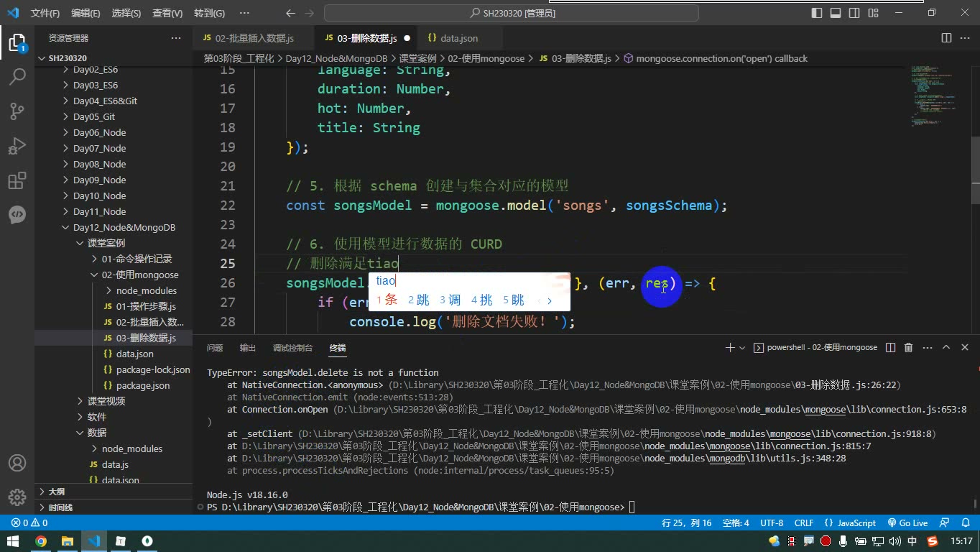Toggle the secondary sidebar layout button
This screenshot has height=552, width=980.
pyautogui.click(x=854, y=13)
